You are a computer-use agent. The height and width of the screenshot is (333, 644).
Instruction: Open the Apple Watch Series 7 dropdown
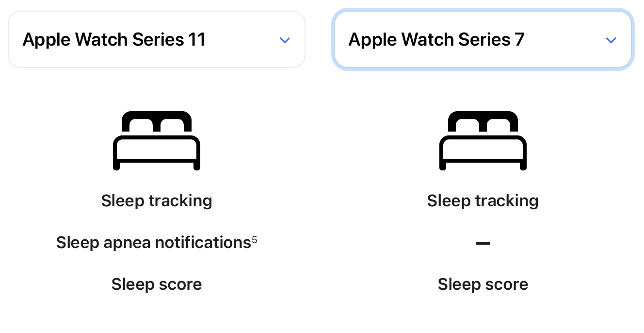pos(483,39)
